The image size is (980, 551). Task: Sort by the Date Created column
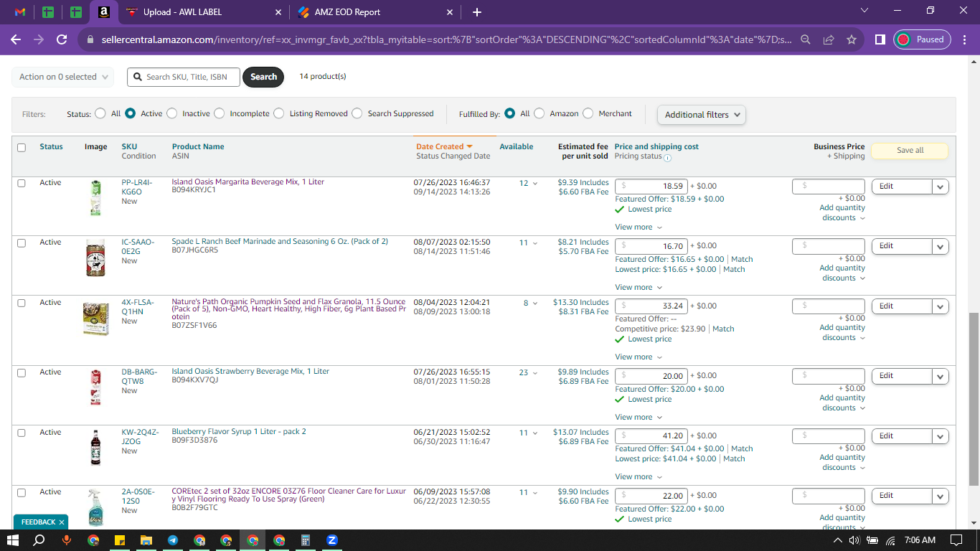(444, 146)
